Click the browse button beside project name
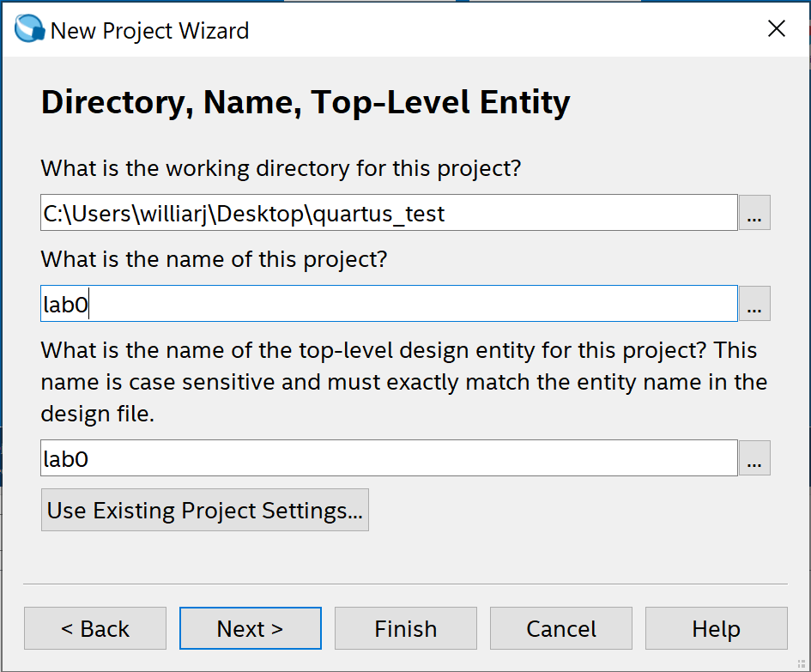Screen dimensions: 811x672 pos(754,304)
